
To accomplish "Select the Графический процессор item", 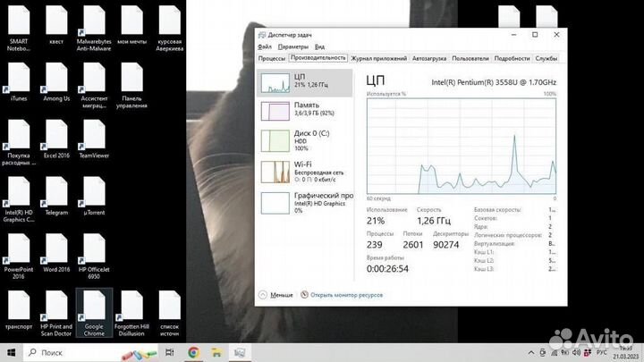I will [x=305, y=203].
